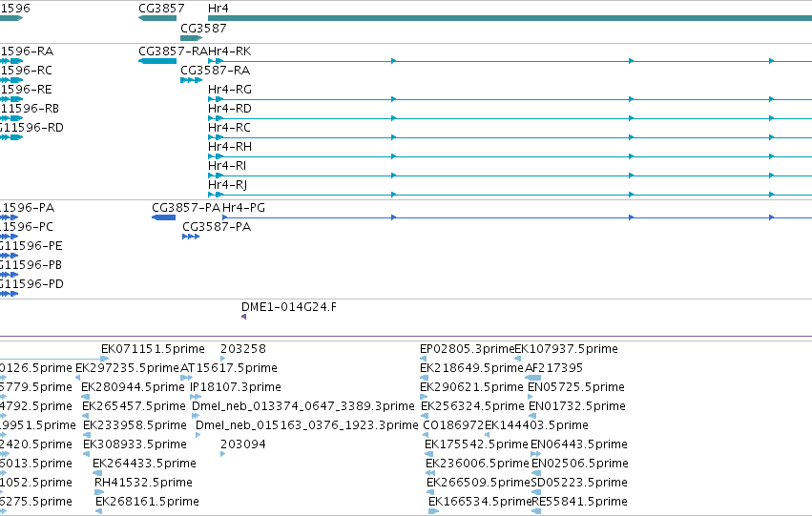Select the EK218649.5prime EST glyph

point(424,378)
